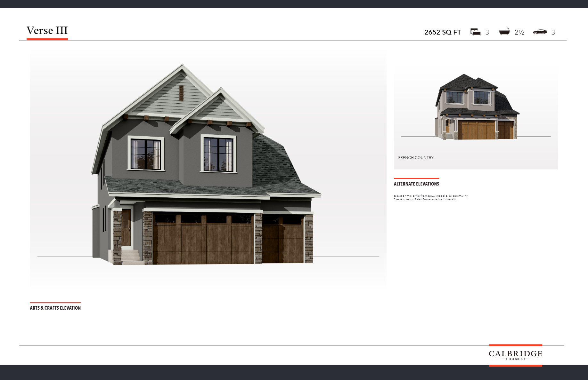Click the main Arts & Crafts house rendering

208,167
